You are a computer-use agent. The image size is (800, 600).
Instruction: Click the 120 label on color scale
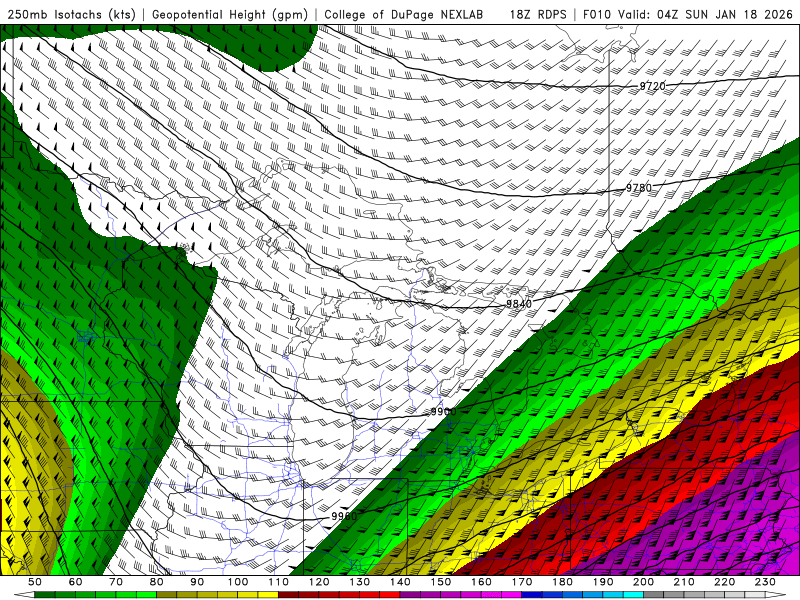[319, 582]
